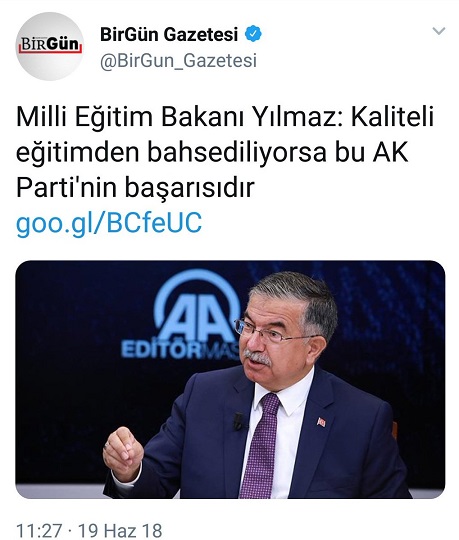Viewport: 459px width, 540px height.
Task: Click the clip-on microphone on the jacket
Action: tap(238, 421)
